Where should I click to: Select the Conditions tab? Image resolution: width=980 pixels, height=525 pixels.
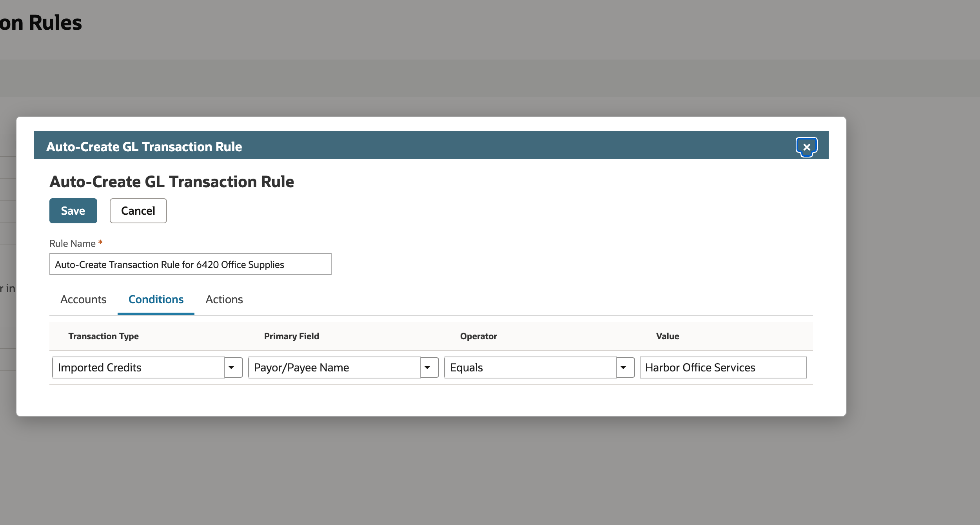156,299
